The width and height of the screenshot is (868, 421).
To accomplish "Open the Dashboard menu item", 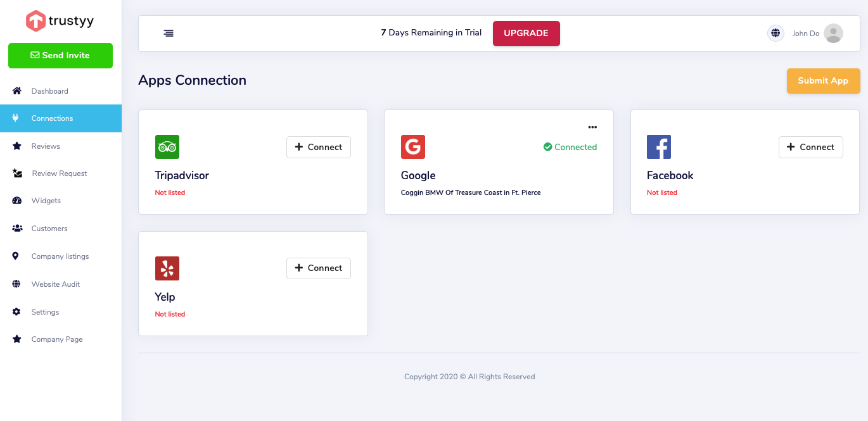I will [50, 91].
